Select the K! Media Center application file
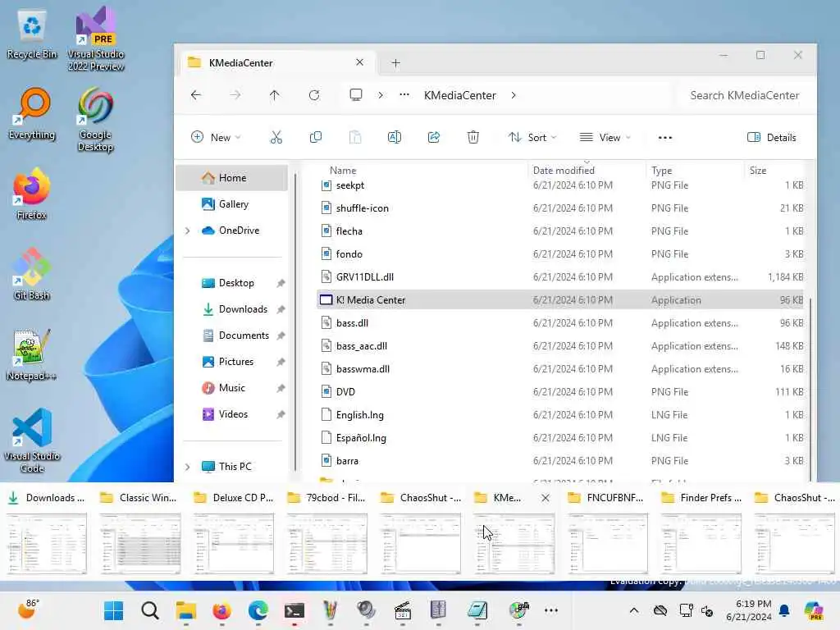The width and height of the screenshot is (840, 630). 560,300
